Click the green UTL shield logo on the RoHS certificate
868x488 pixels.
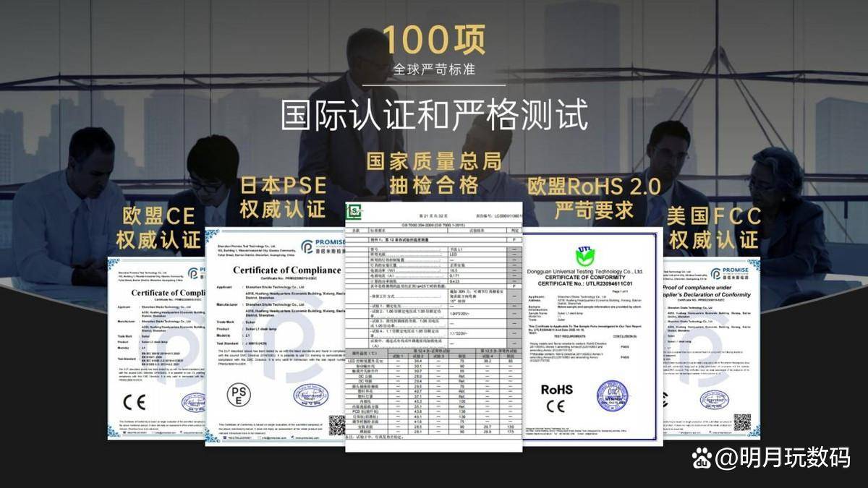(x=585, y=256)
